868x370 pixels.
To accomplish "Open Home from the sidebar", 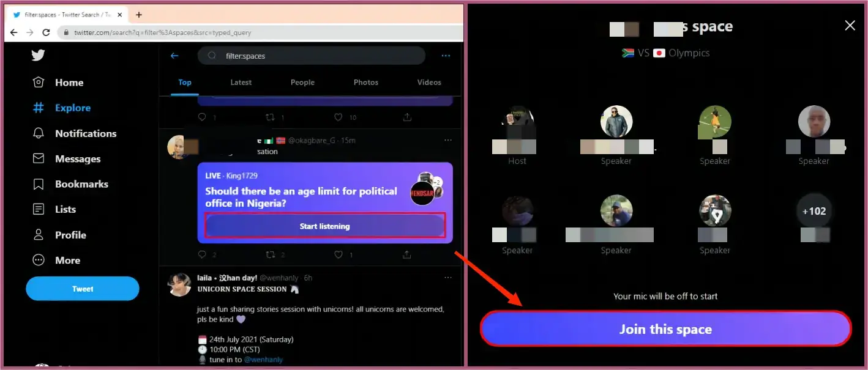I will pos(69,83).
